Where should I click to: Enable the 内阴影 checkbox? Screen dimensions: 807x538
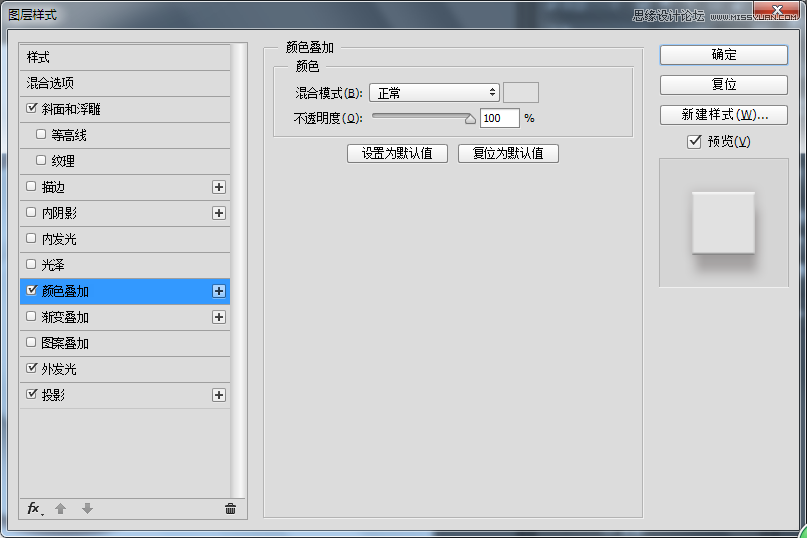(31, 212)
